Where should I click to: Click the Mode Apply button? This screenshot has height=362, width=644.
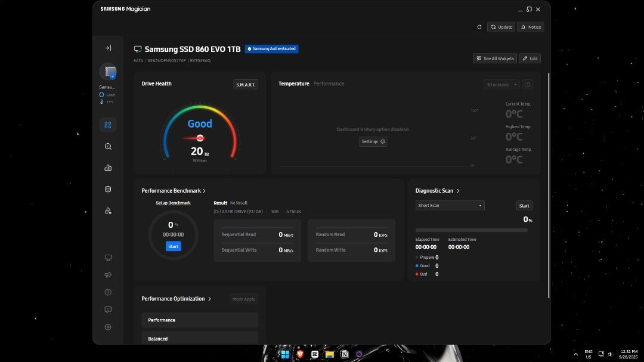(243, 299)
